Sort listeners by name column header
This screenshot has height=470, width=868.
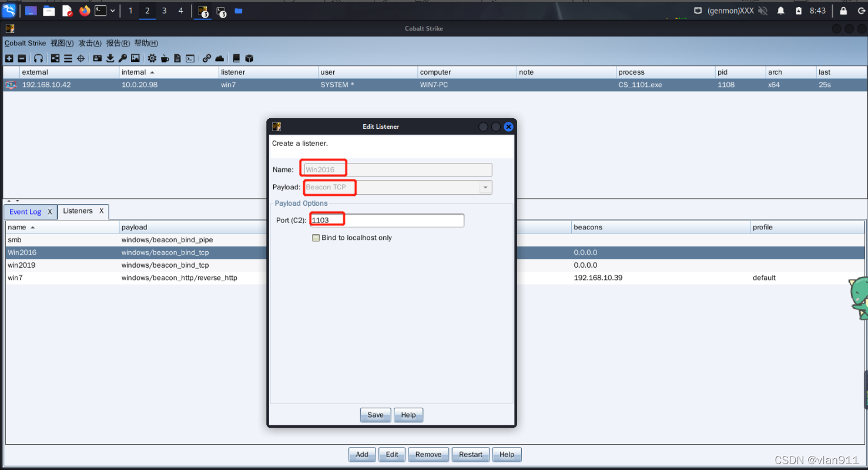[x=62, y=227]
